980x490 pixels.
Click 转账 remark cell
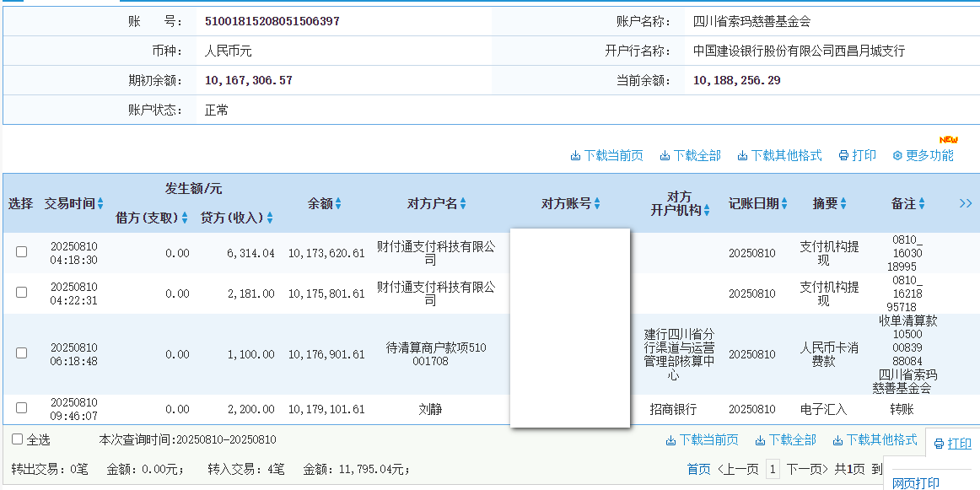coord(902,409)
